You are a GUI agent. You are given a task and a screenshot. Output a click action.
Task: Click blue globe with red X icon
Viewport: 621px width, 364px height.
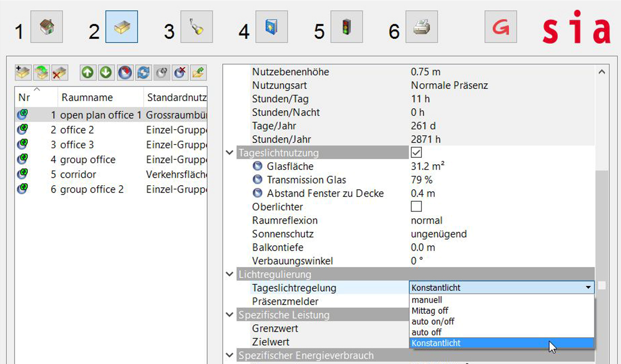coord(180,72)
